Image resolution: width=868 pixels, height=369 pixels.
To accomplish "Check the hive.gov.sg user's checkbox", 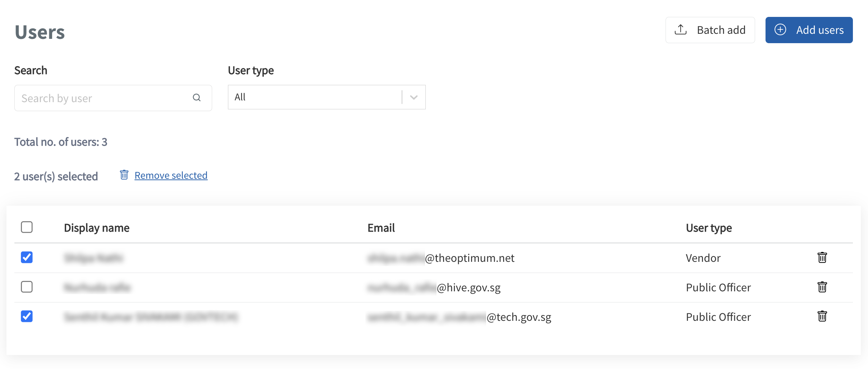I will 27,287.
